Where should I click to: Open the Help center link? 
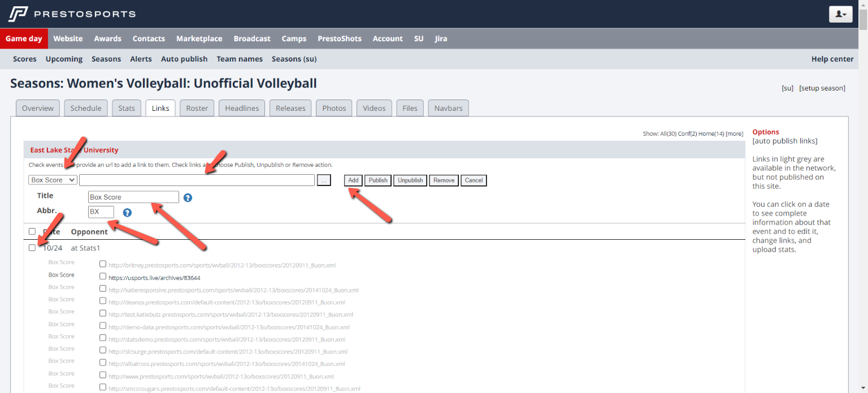[832, 59]
